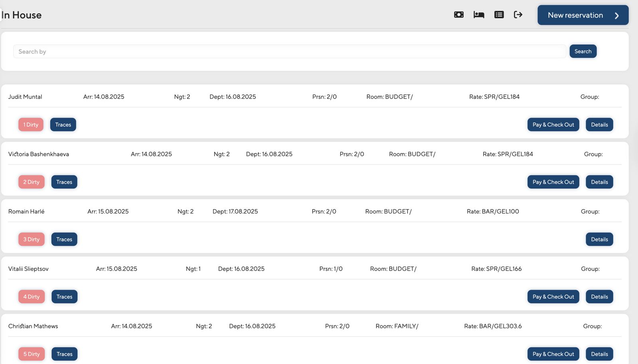Open the bed rooms icon
This screenshot has width=638, height=364.
(478, 15)
